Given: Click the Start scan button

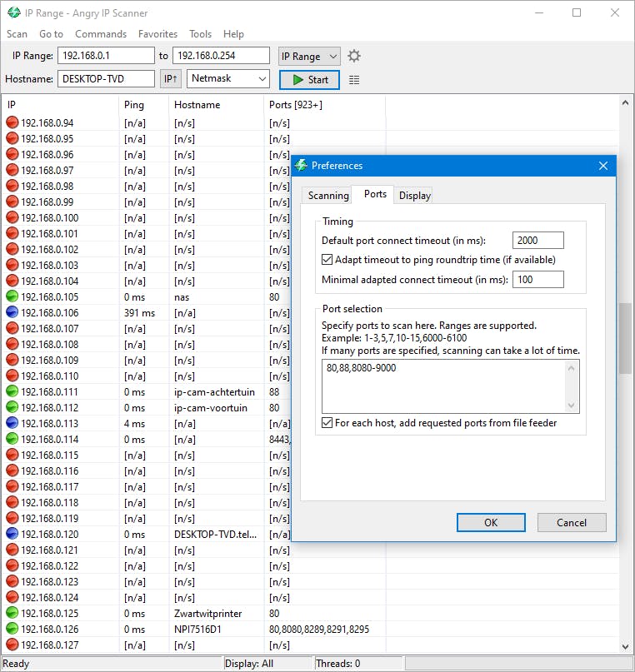Looking at the screenshot, I should point(309,80).
